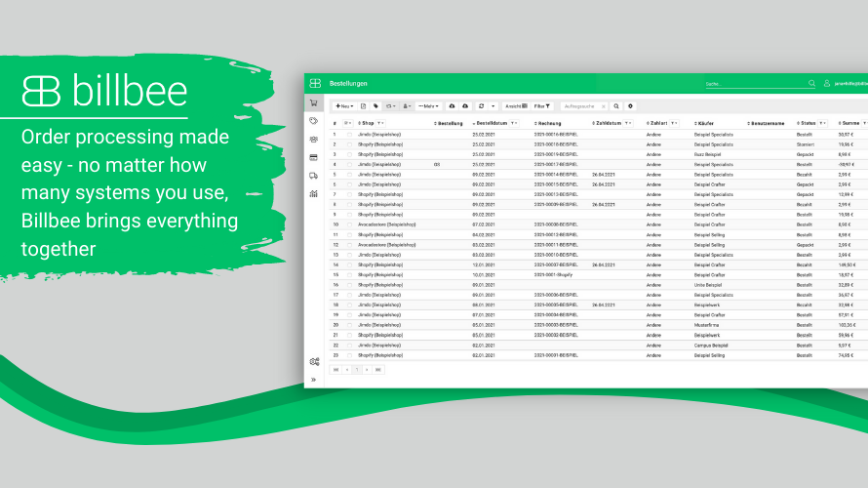
Task: Open the shopping cart orders section in sidebar
Action: click(x=313, y=103)
